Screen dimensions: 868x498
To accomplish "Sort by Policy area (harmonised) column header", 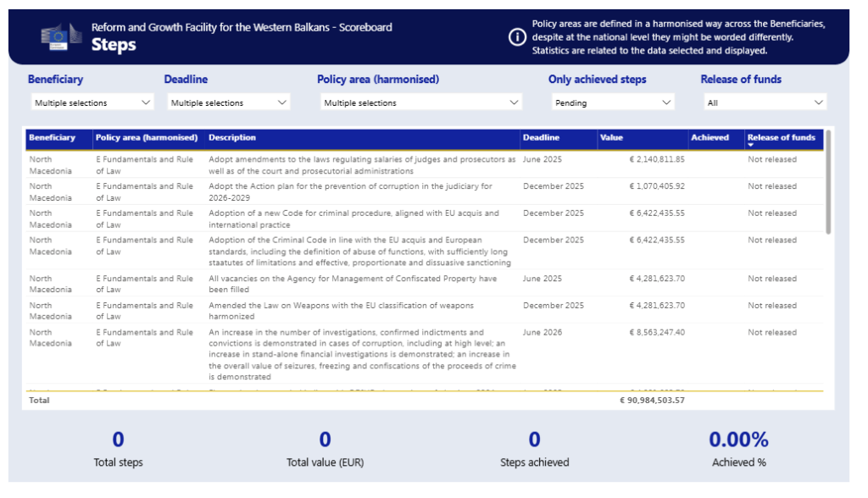I will point(147,137).
